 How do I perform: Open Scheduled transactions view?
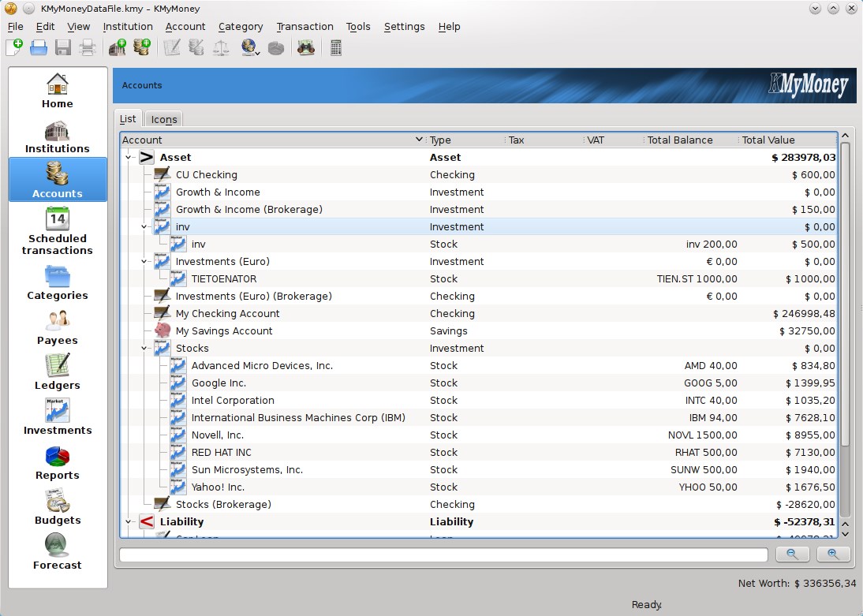58,230
